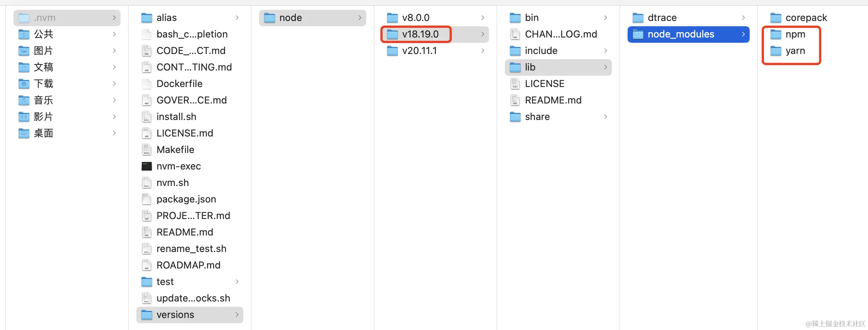This screenshot has width=868, height=330.
Task: Select the Makefile document icon
Action: click(146, 150)
